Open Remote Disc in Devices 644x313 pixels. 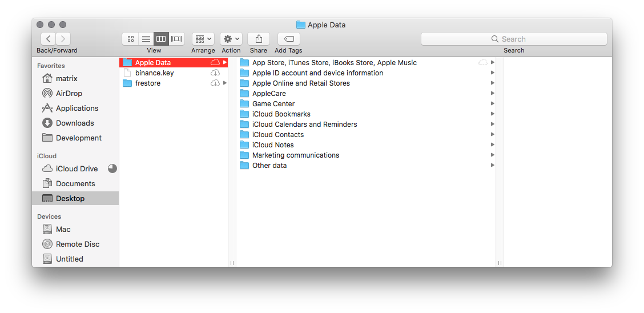pyautogui.click(x=75, y=244)
